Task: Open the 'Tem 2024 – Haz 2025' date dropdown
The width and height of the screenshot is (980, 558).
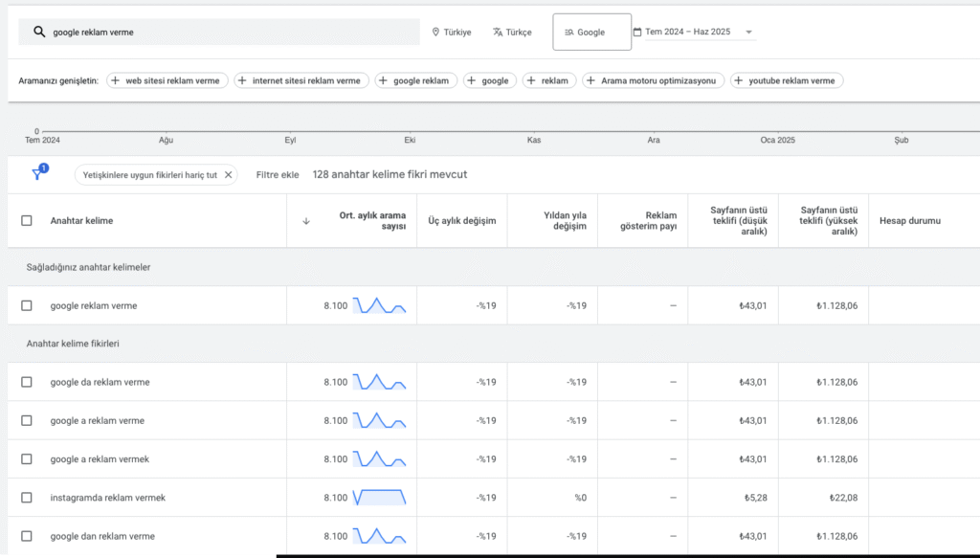Action: [x=691, y=31]
